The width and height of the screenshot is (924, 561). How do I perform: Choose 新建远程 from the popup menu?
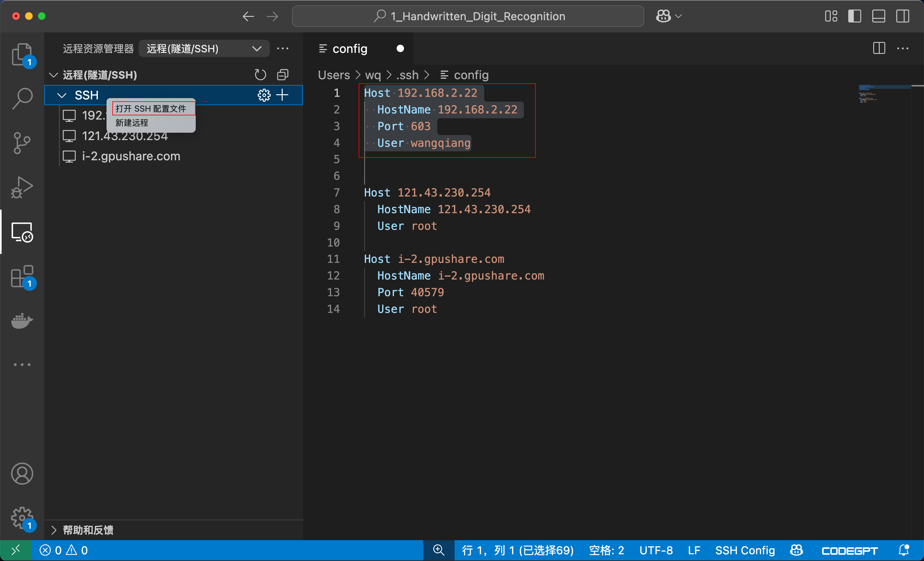pyautogui.click(x=132, y=123)
